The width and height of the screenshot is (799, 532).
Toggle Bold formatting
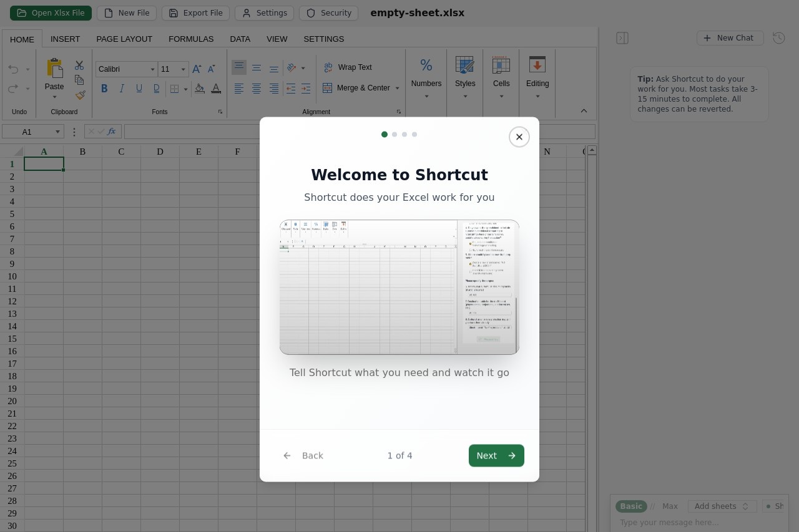coord(104,89)
